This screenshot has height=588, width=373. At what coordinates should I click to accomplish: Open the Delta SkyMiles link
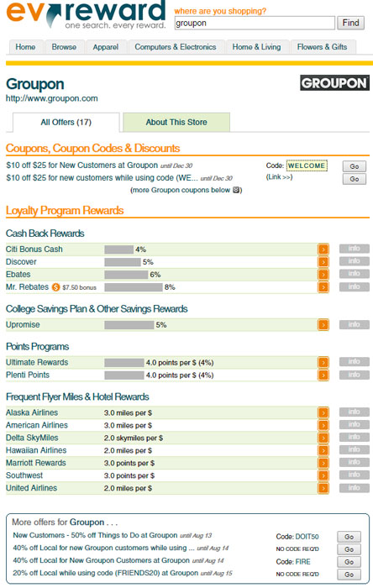coord(32,438)
